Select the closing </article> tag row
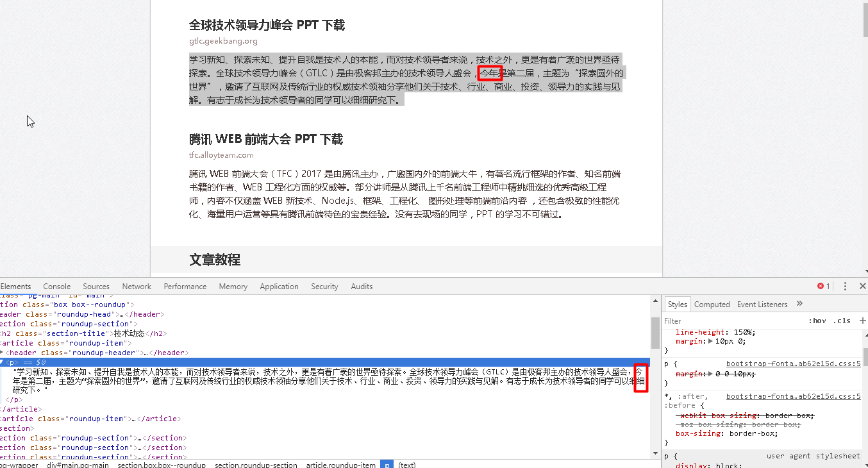The height and width of the screenshot is (468, 868). coord(21,409)
